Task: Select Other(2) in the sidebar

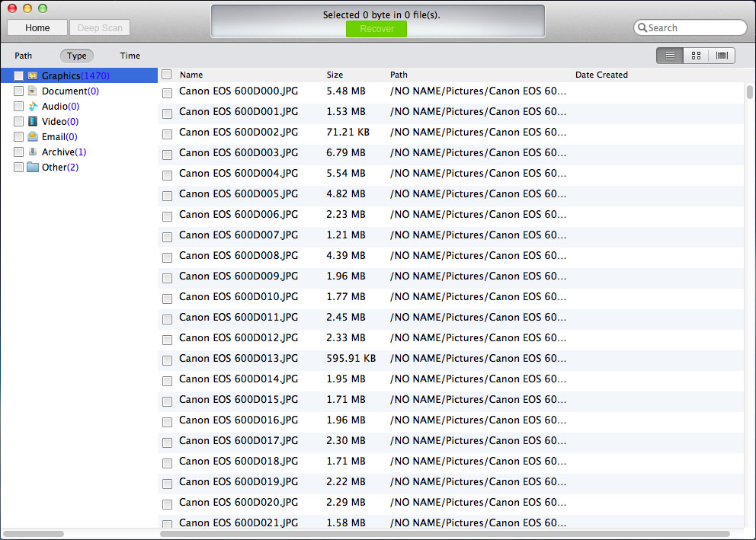Action: [60, 167]
